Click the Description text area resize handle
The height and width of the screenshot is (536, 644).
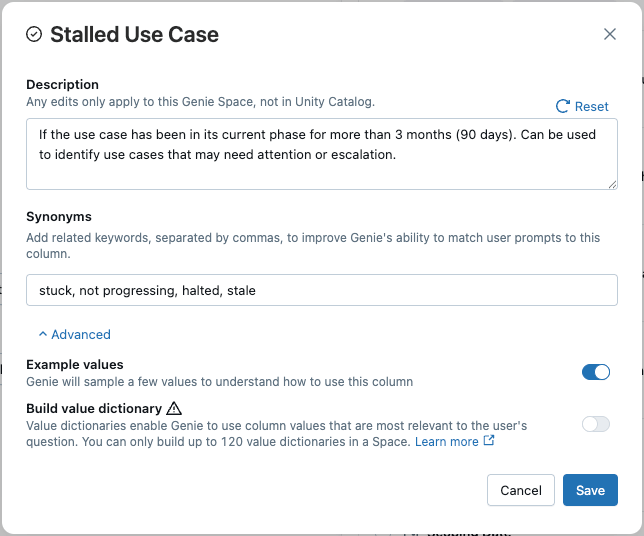612,184
